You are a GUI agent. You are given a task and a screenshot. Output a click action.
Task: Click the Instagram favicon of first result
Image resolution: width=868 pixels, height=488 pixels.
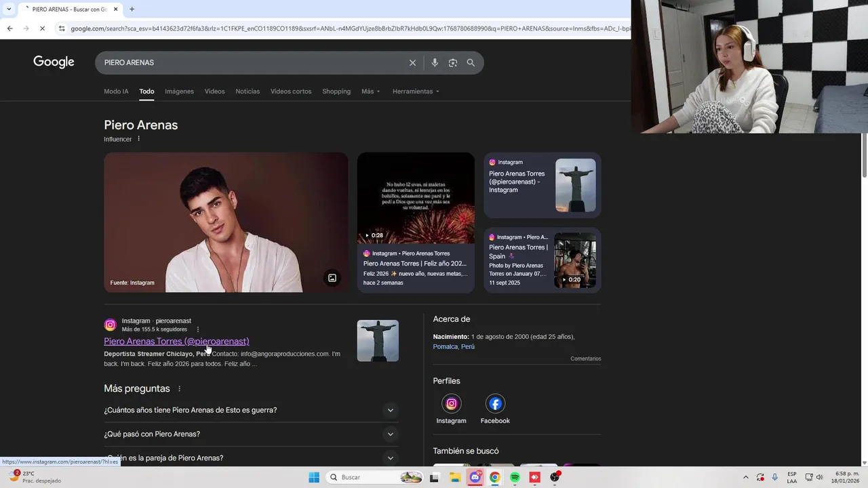point(110,325)
